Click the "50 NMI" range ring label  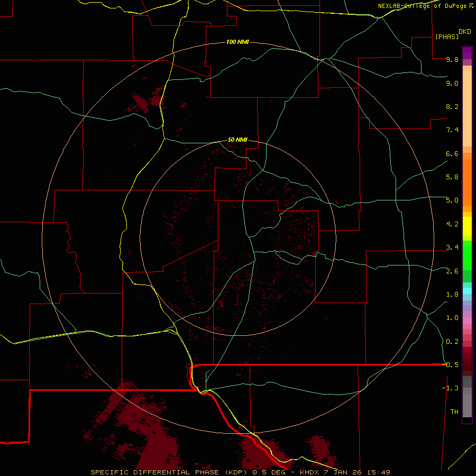click(237, 140)
